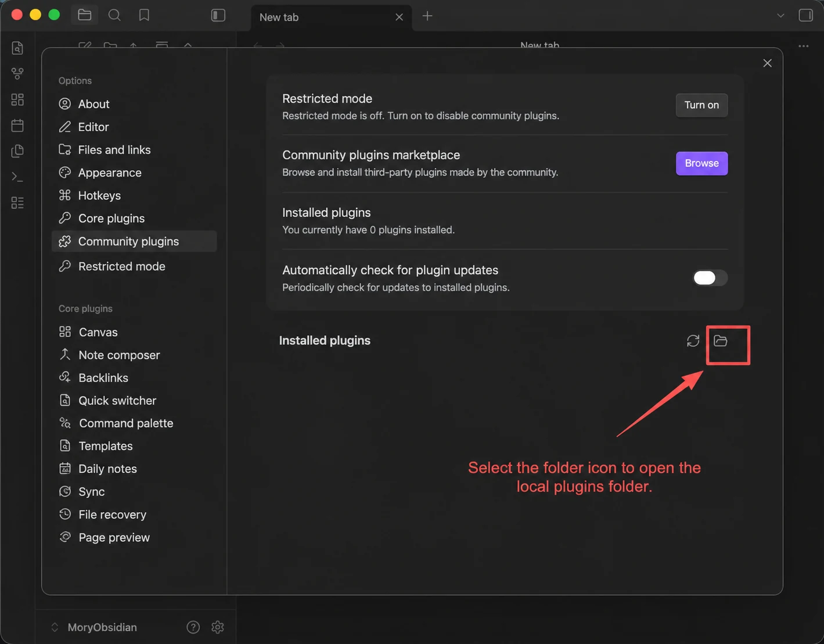Click the Browse community plugins button
The image size is (824, 644).
click(x=701, y=163)
